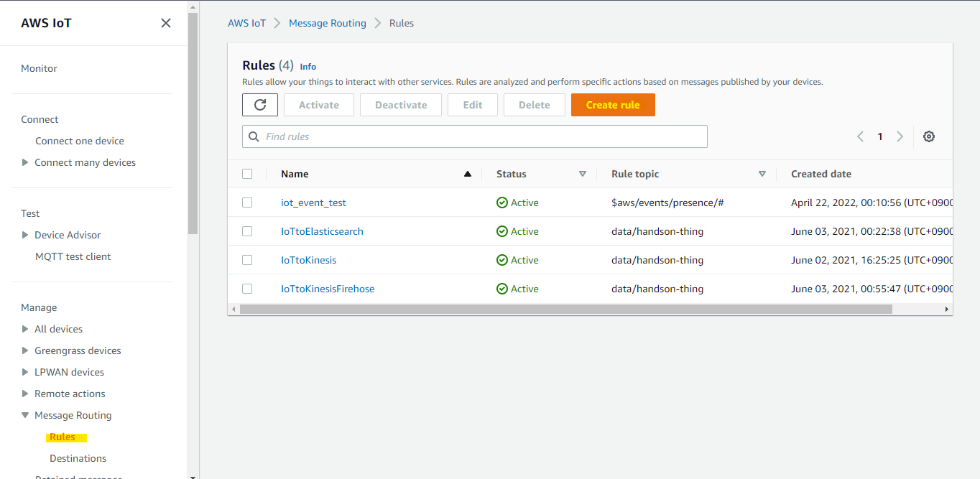Collapse Message Routing section

coord(26,415)
